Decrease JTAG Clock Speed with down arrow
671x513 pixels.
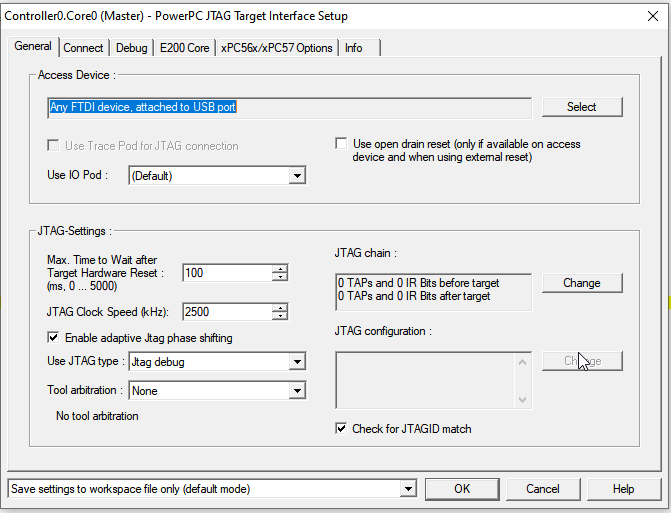(x=280, y=316)
